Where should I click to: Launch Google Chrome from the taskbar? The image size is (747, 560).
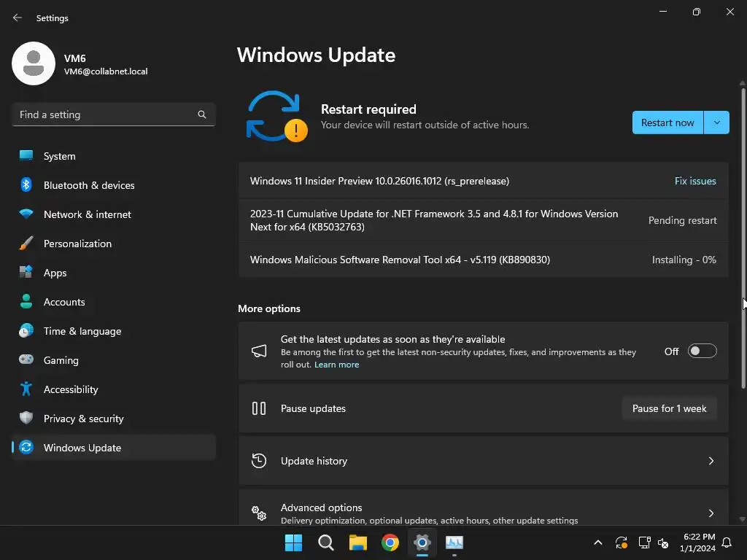pos(390,542)
